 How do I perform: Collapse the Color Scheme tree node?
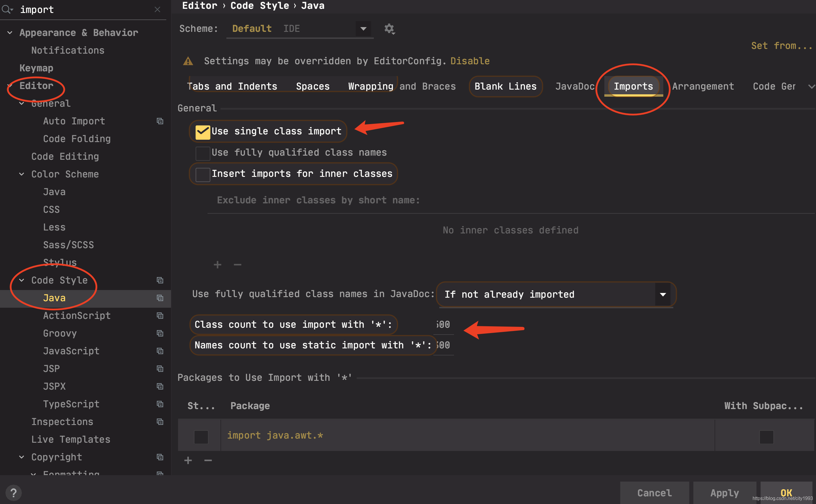pyautogui.click(x=22, y=174)
